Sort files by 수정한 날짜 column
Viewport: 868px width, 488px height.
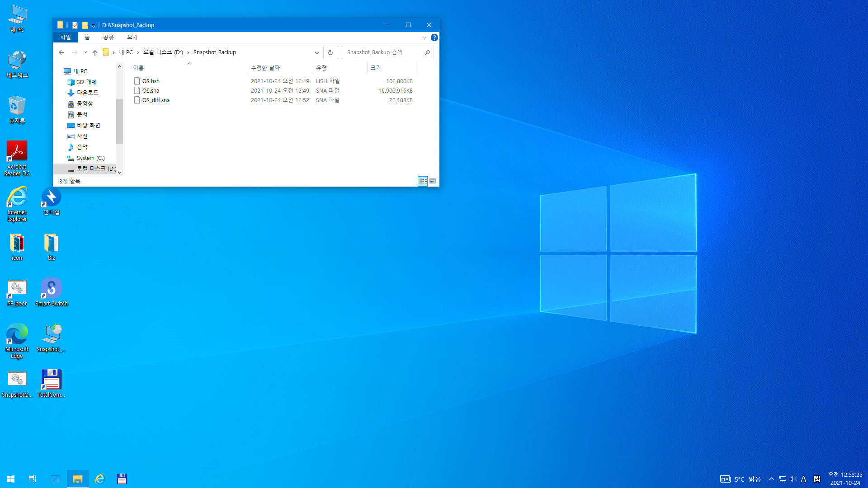point(280,68)
